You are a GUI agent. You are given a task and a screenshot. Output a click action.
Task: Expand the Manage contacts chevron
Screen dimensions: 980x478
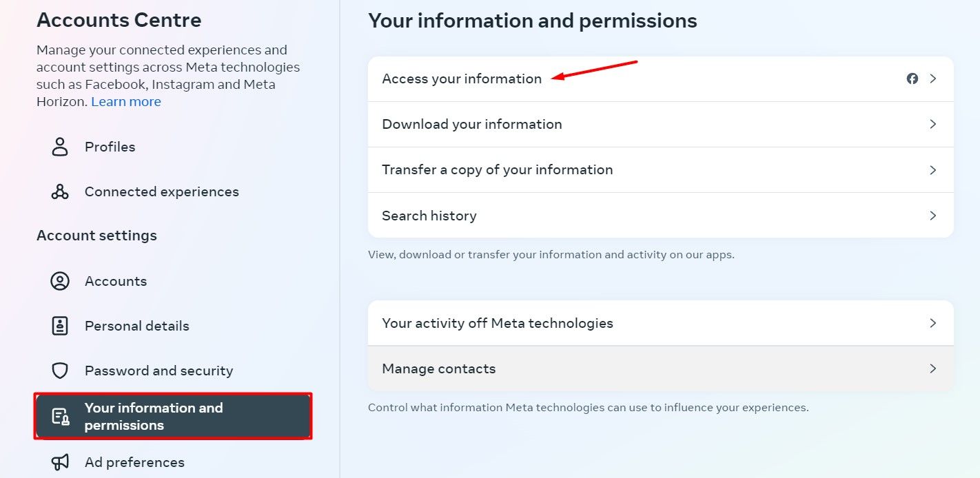(x=933, y=368)
